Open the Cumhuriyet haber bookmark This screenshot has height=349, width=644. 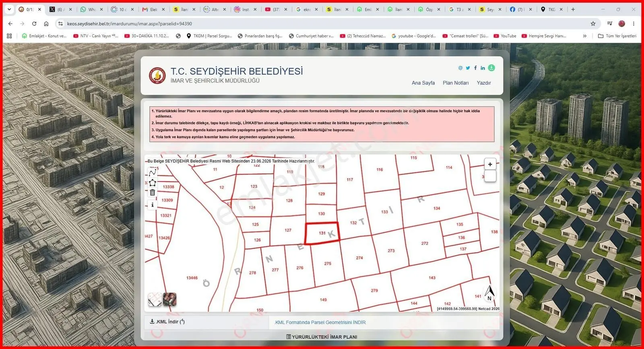point(311,36)
